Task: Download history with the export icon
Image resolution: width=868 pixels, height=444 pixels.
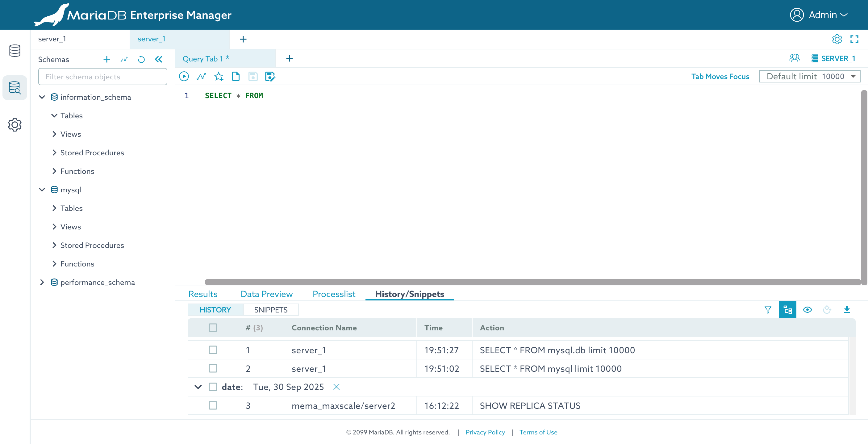Action: pos(847,309)
